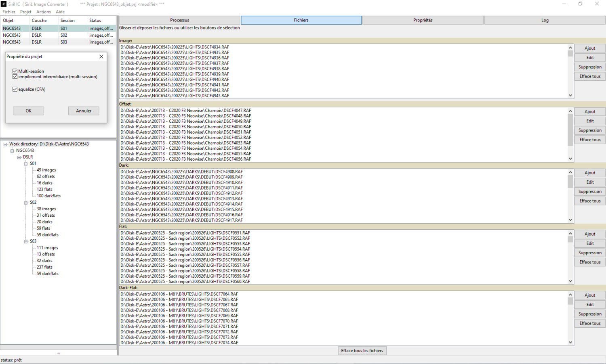Click Ajout in the Flat section
Viewport: 606px width, 364px height.
pyautogui.click(x=590, y=234)
